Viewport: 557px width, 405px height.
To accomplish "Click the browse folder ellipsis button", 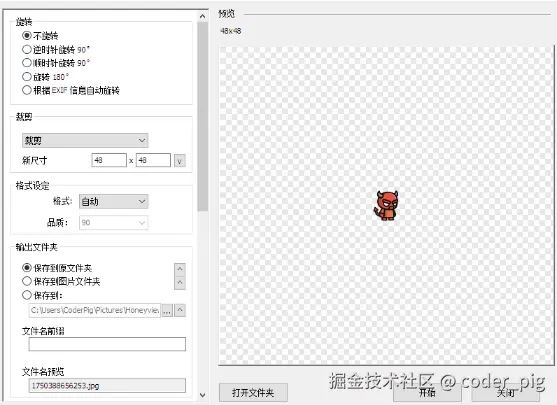I will click(167, 310).
